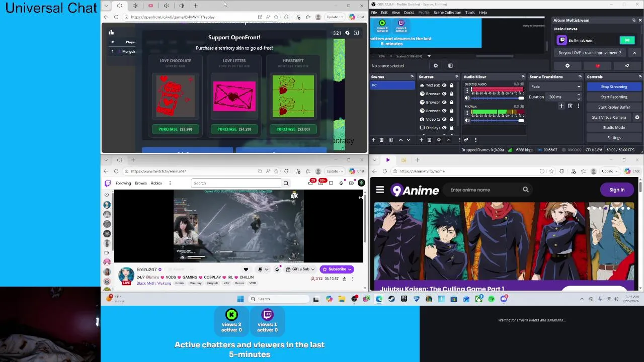The height and width of the screenshot is (362, 644).
Task: Click Stop Streaming in OBS Controls
Action: (614, 86)
